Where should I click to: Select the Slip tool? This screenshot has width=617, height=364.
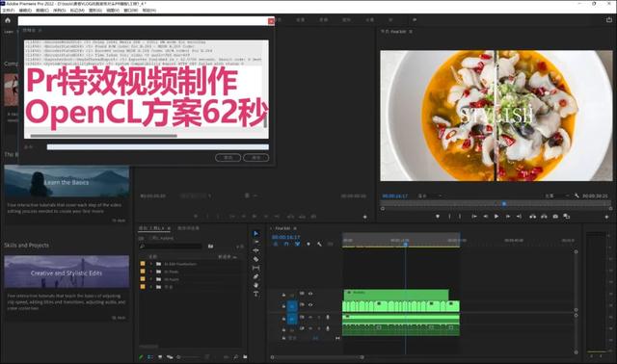[x=255, y=268]
